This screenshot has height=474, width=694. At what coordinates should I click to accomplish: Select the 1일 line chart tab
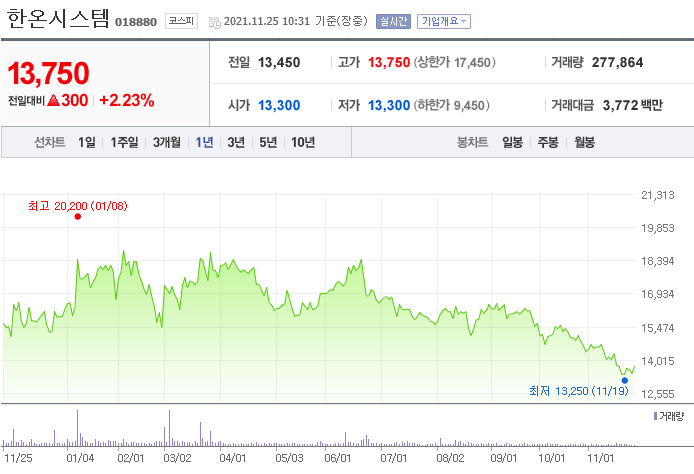87,143
